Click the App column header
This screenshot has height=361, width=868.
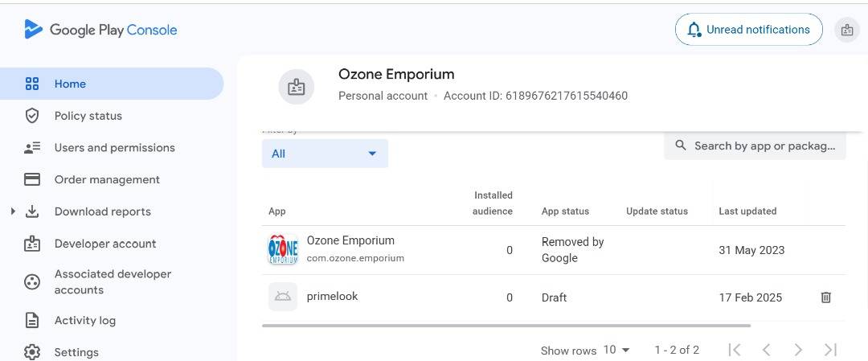(x=276, y=211)
